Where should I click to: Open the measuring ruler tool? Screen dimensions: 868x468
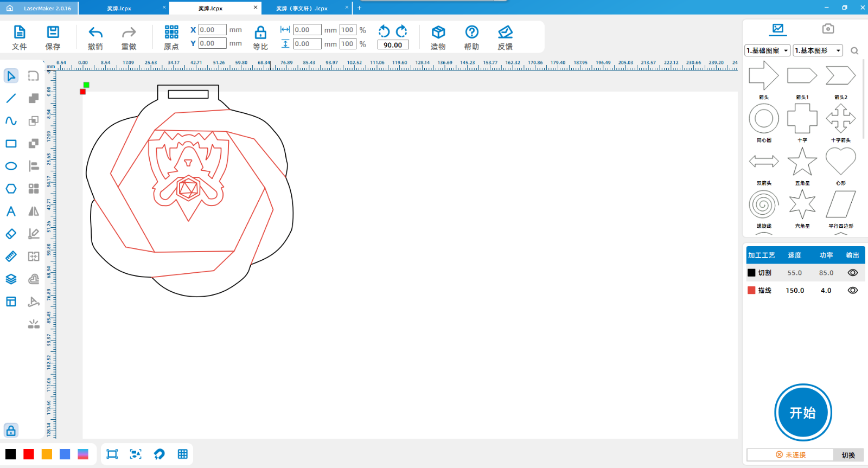pyautogui.click(x=11, y=257)
